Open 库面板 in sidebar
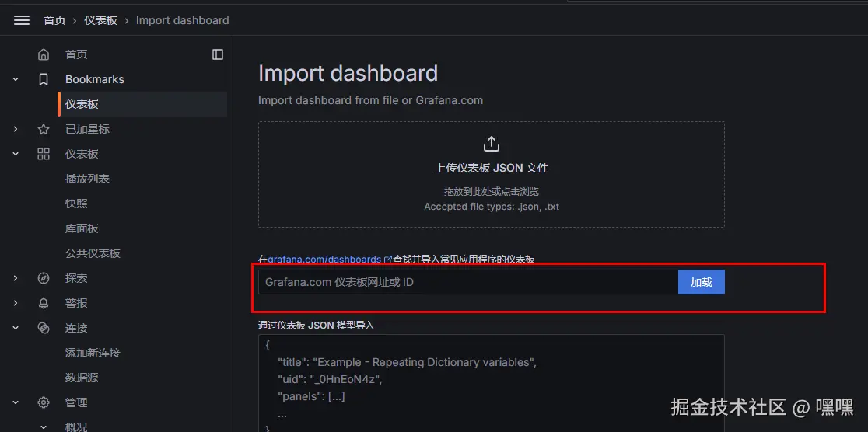This screenshot has height=432, width=868. tap(82, 228)
